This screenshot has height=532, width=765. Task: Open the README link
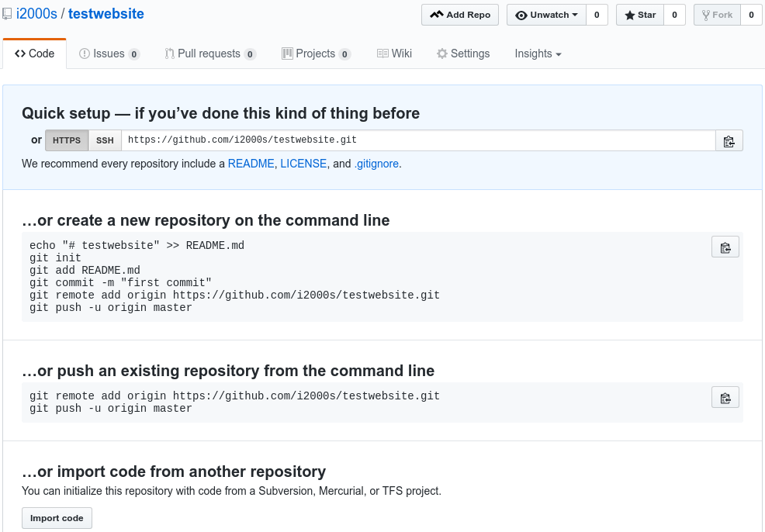[x=251, y=164]
